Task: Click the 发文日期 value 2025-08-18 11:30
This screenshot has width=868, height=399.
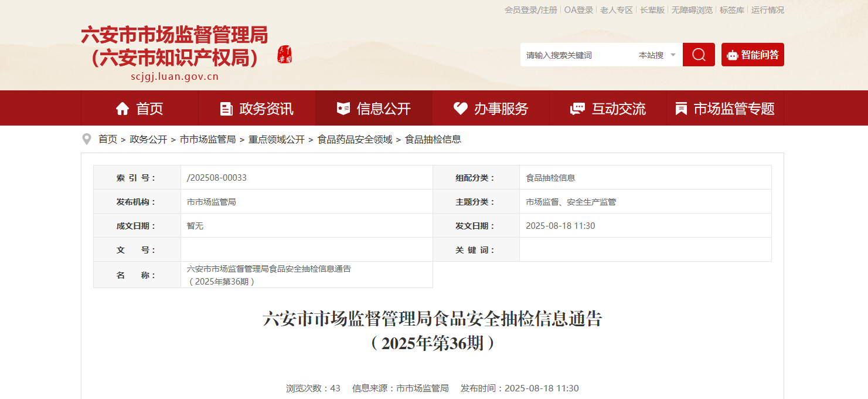Action: pyautogui.click(x=560, y=225)
